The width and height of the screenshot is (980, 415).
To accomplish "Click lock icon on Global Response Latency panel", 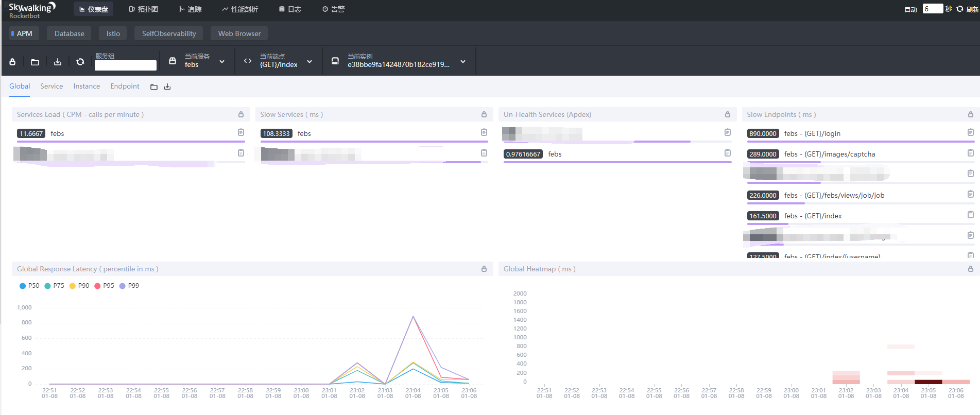I will [x=484, y=269].
